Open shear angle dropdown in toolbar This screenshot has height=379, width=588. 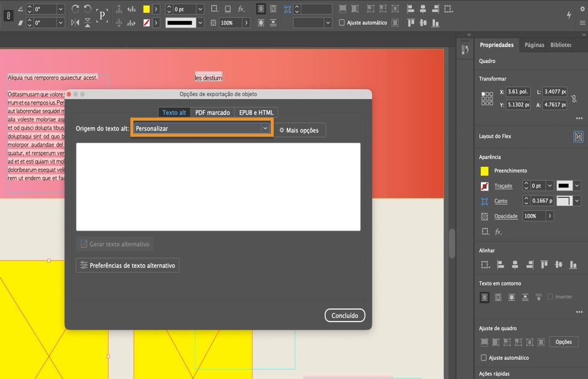pyautogui.click(x=61, y=22)
